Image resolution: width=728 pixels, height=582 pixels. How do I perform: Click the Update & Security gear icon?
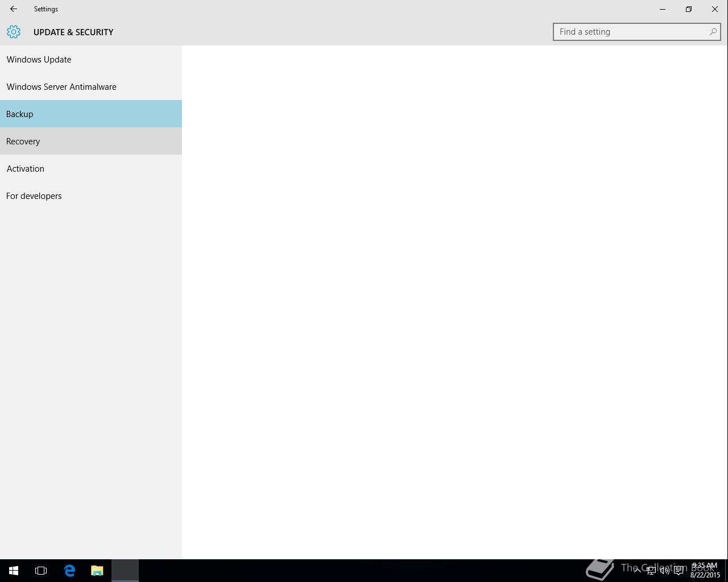[14, 32]
